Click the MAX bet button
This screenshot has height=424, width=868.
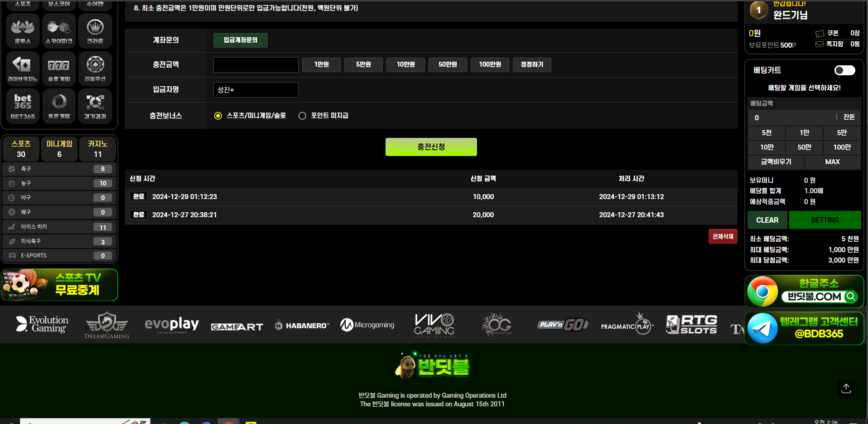(833, 162)
